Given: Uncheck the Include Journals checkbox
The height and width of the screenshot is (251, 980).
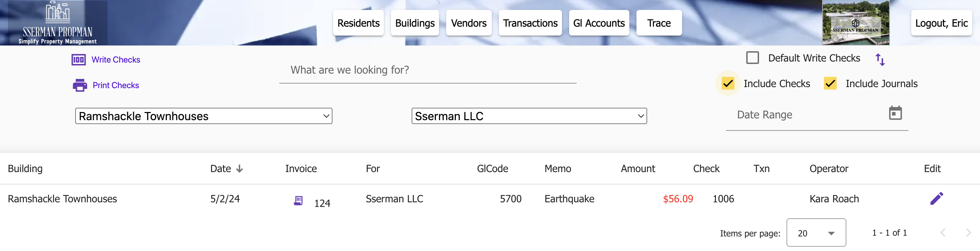Looking at the screenshot, I should point(830,84).
